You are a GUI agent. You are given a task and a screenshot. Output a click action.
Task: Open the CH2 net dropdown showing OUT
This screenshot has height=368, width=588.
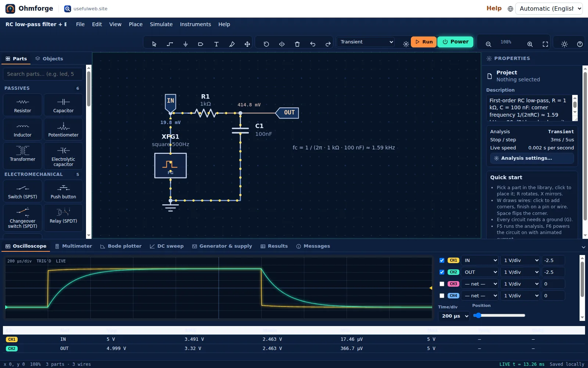click(480, 272)
